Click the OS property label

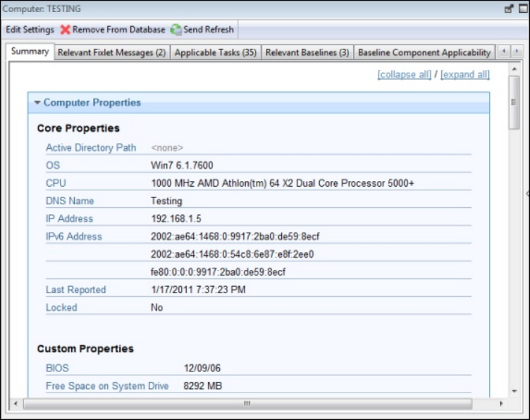point(53,165)
